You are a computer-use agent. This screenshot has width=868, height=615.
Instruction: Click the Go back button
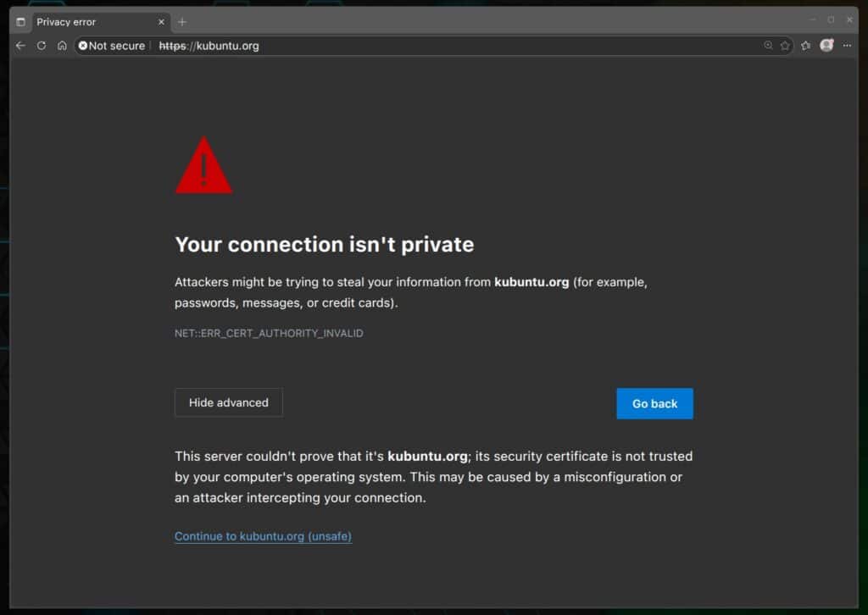[x=654, y=403]
